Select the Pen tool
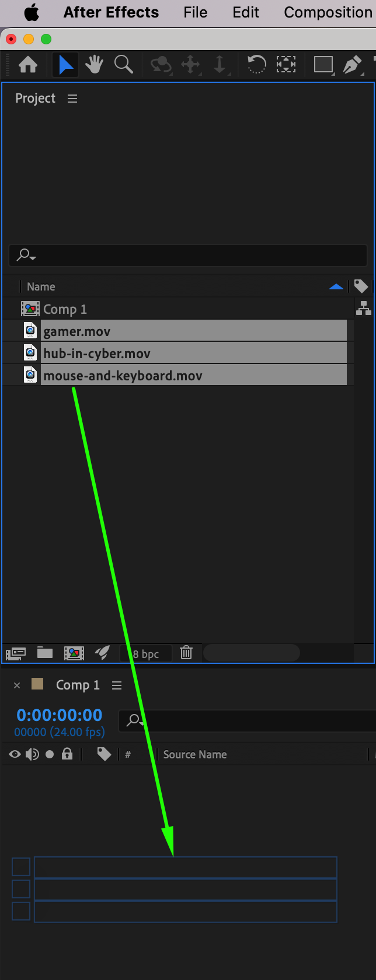This screenshot has height=980, width=376. [x=352, y=64]
